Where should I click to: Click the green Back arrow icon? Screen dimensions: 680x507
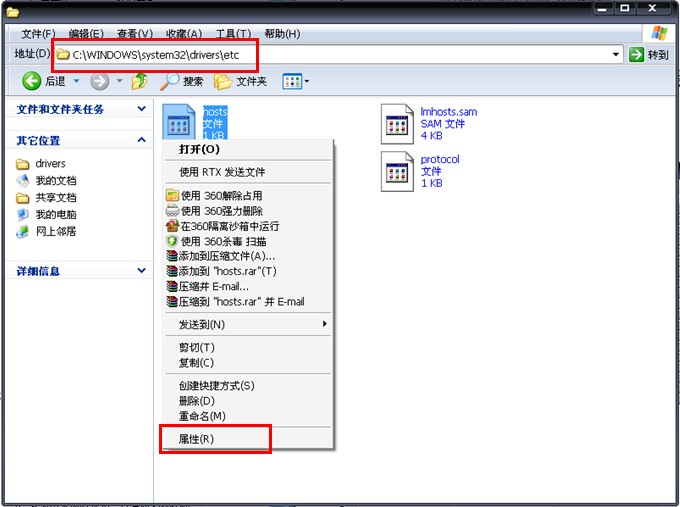(x=31, y=81)
